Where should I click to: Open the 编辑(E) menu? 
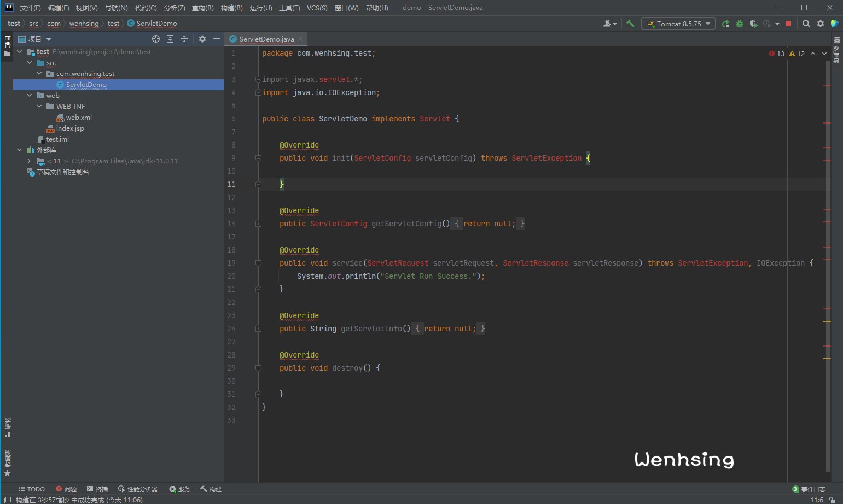coord(59,8)
